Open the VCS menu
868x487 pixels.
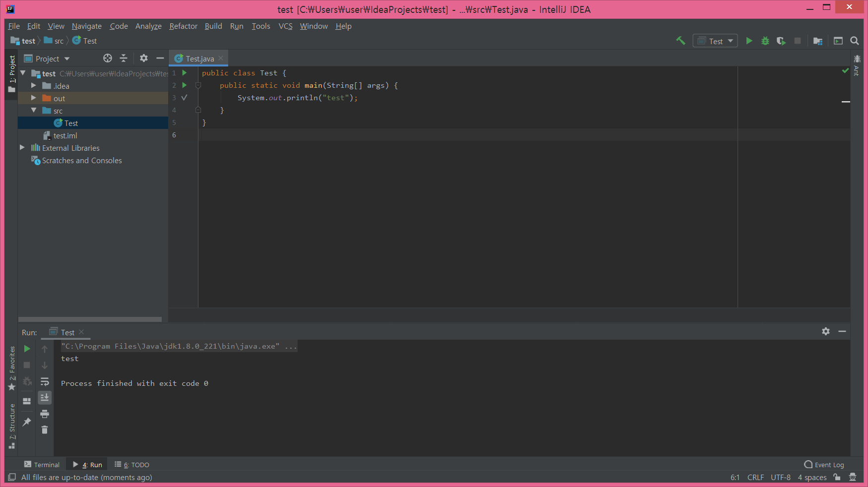285,26
